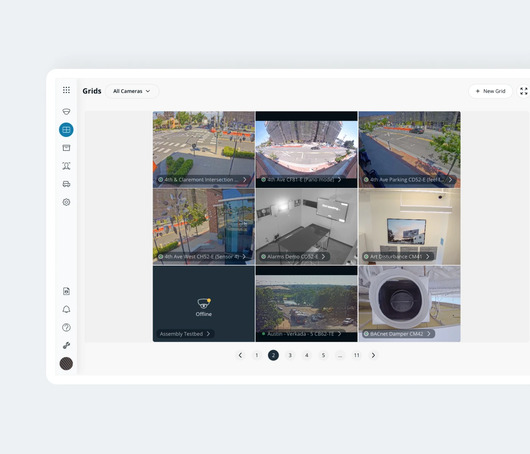Toggle fullscreen mode for the grid
The height and width of the screenshot is (454, 530).
(x=524, y=91)
